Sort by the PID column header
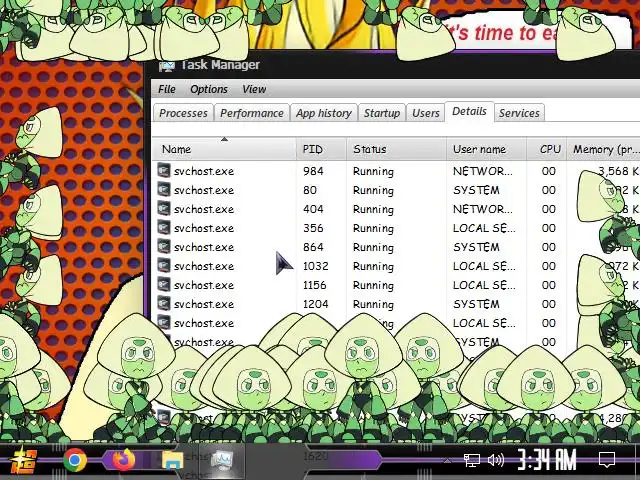The width and height of the screenshot is (640, 480). point(322,149)
